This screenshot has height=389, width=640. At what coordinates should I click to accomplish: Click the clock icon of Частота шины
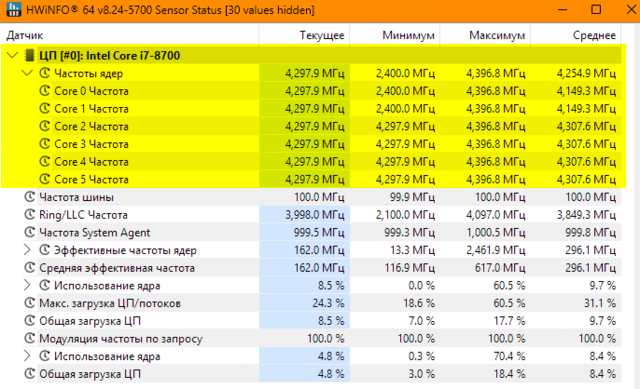pyautogui.click(x=29, y=197)
